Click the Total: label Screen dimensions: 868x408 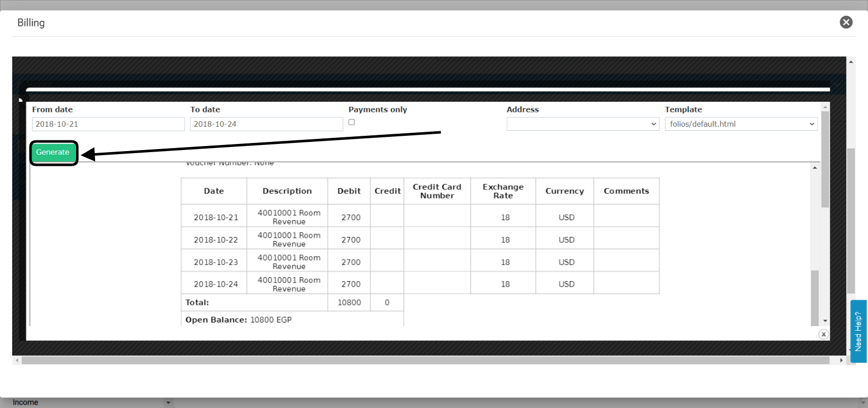tap(197, 302)
